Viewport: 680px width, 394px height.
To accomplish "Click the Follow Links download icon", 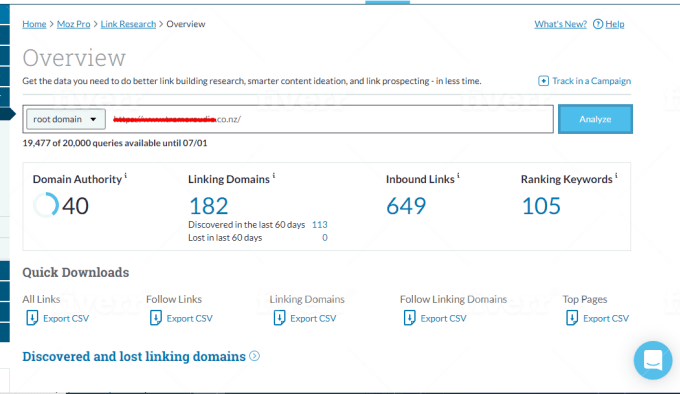I will click(x=156, y=318).
